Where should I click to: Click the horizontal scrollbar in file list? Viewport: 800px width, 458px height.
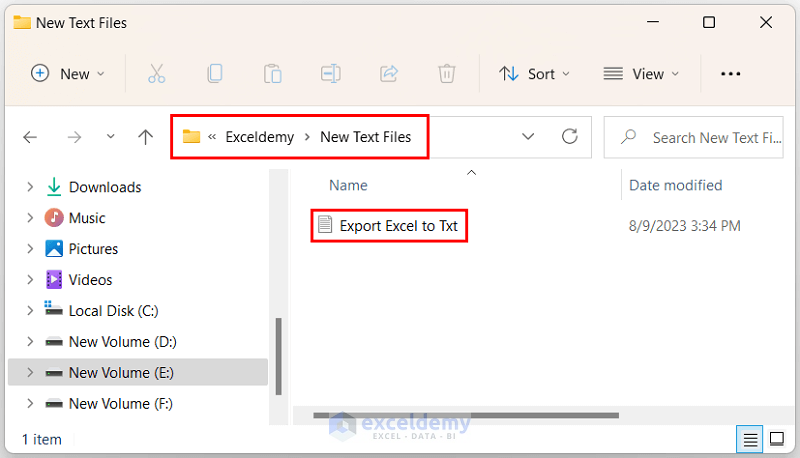tap(450, 413)
